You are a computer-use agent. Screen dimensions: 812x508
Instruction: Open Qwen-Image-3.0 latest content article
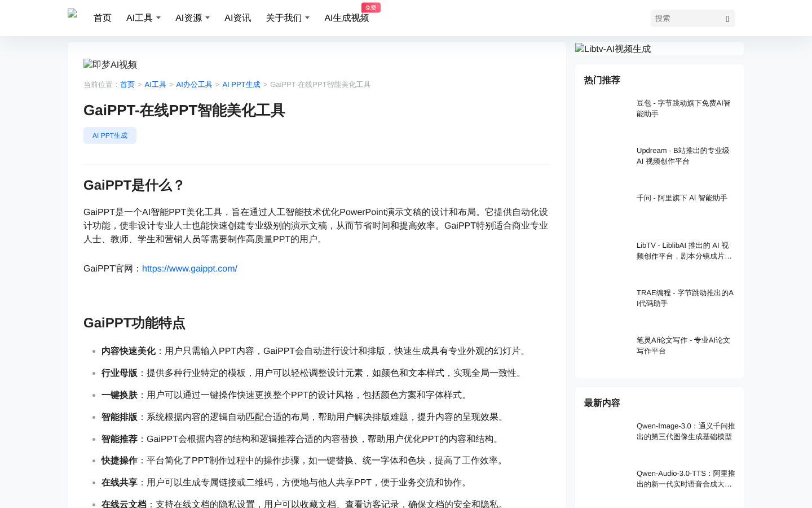tap(685, 431)
